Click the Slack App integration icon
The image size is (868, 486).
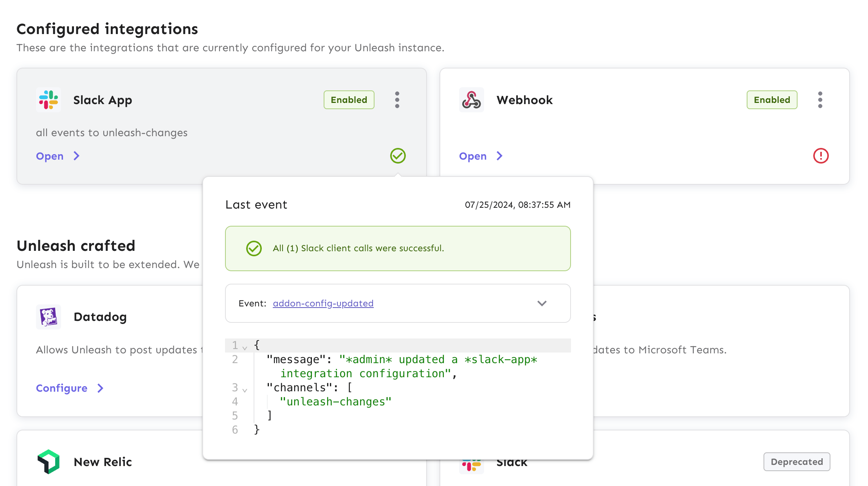pos(48,100)
